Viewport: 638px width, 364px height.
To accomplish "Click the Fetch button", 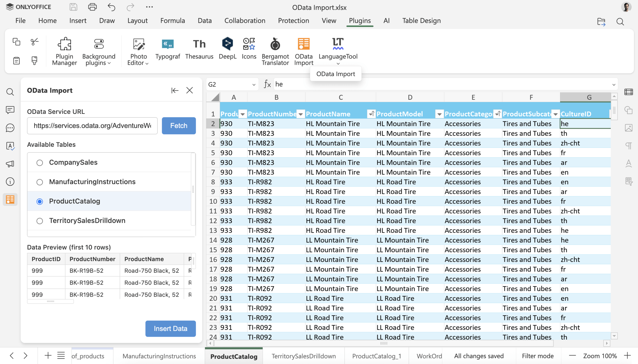I will pos(179,126).
